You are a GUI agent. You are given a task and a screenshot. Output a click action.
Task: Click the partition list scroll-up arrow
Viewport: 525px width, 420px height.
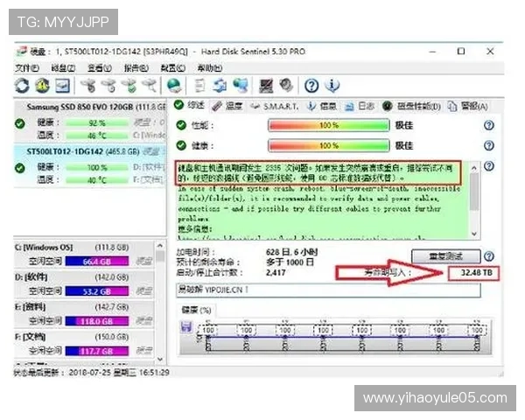coord(160,246)
